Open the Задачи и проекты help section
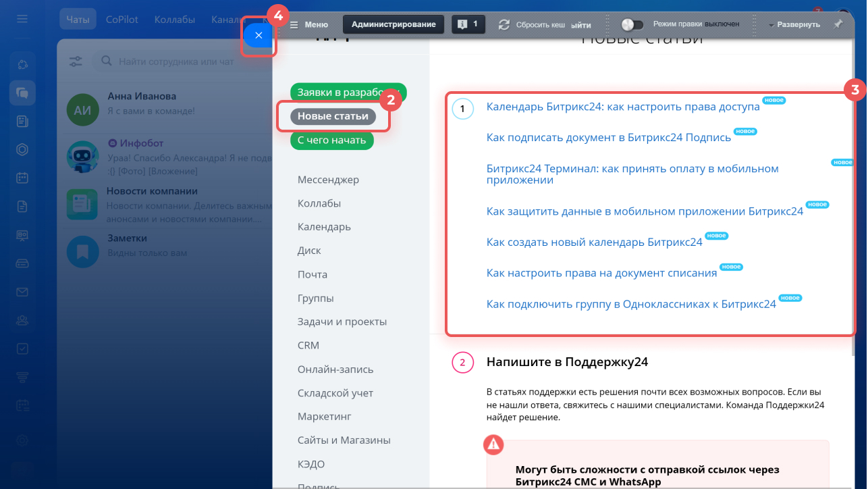The image size is (868, 489). pos(342,321)
